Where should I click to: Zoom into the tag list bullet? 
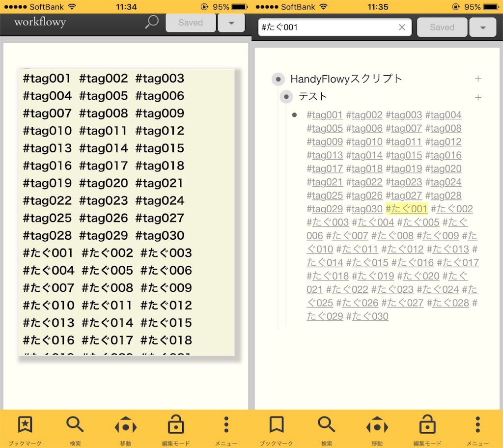pos(295,114)
